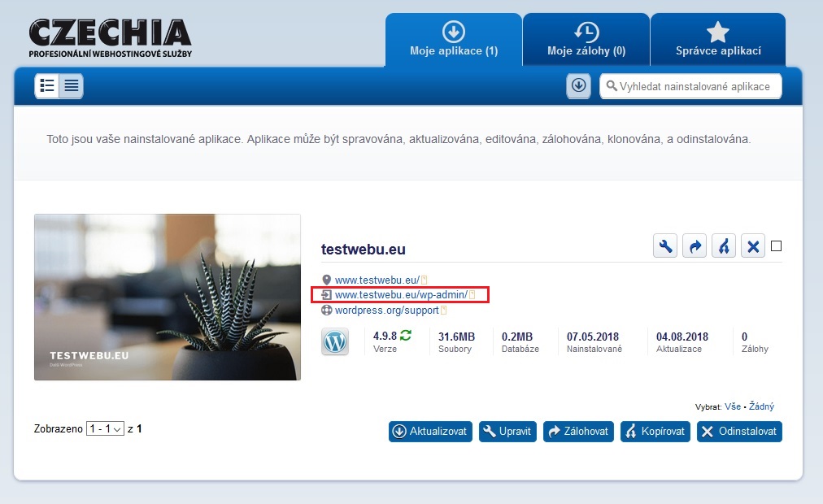Click the testwebu.eu website preview thumbnail
This screenshot has height=504, width=823.
(168, 297)
